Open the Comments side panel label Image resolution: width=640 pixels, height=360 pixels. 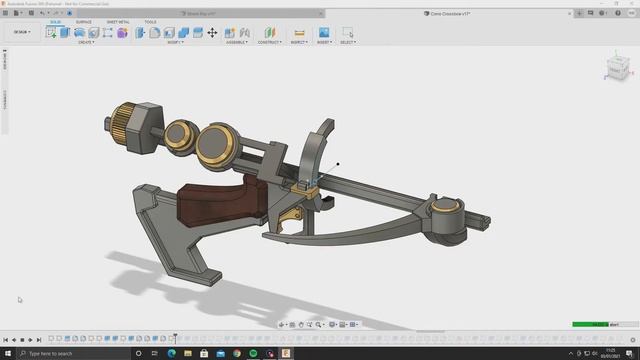coord(5,100)
